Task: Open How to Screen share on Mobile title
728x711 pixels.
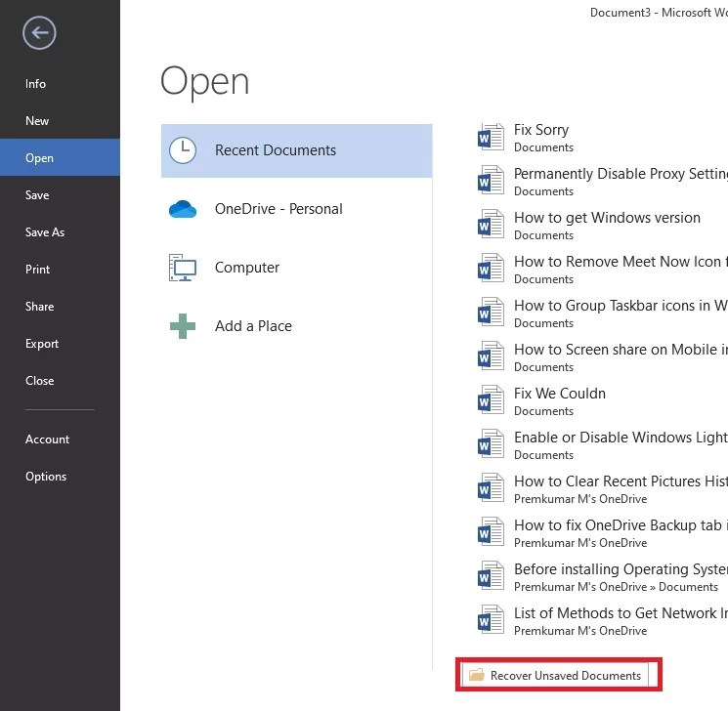Action: pyautogui.click(x=621, y=349)
